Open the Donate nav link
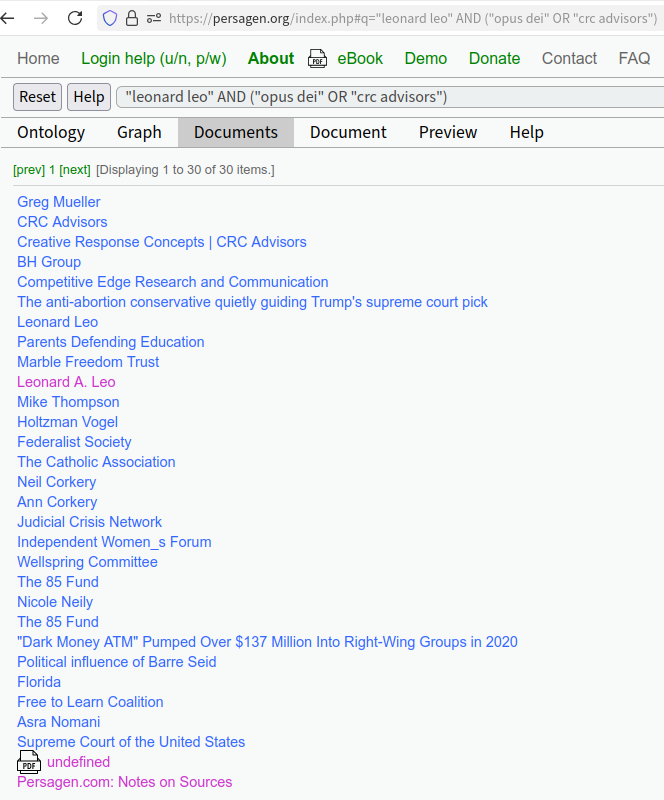The image size is (664, 800). point(494,59)
